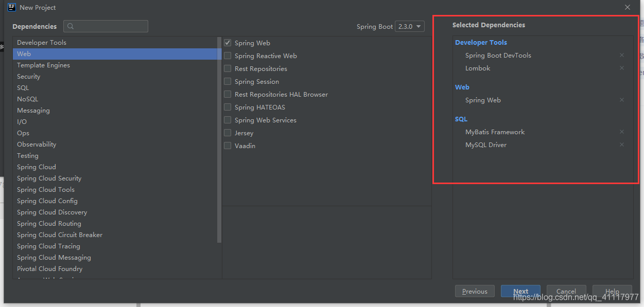Select Spring Web under Selected Dependencies
The height and width of the screenshot is (307, 644).
point(483,100)
